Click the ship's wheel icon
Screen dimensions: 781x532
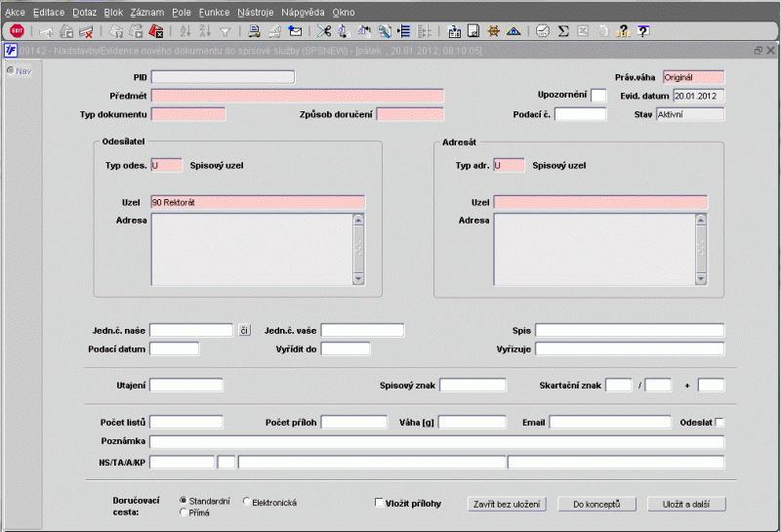coord(494,31)
